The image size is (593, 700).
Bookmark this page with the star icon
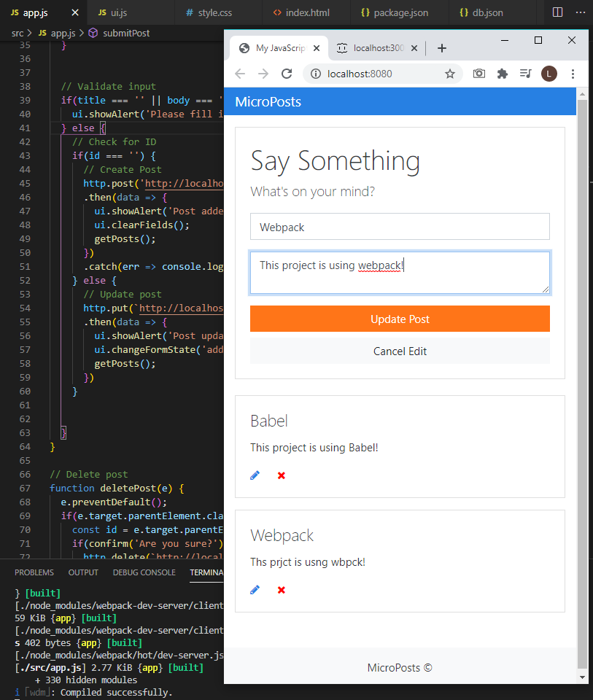click(x=449, y=74)
